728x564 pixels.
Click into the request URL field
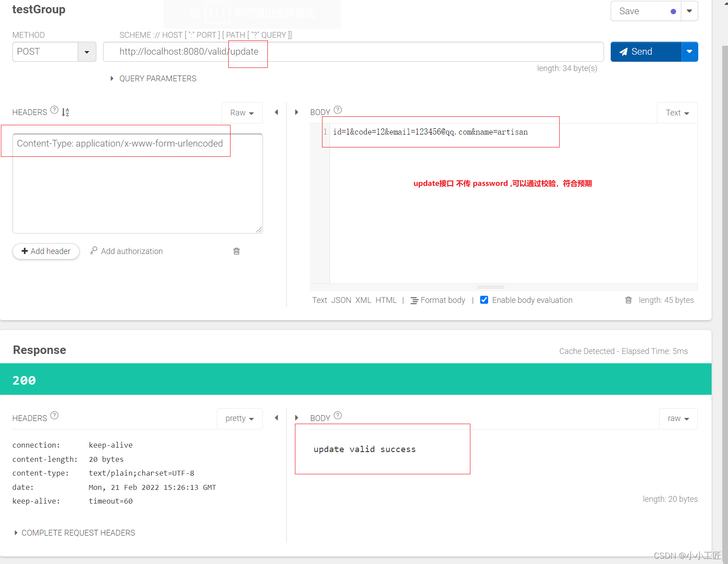pyautogui.click(x=400, y=52)
